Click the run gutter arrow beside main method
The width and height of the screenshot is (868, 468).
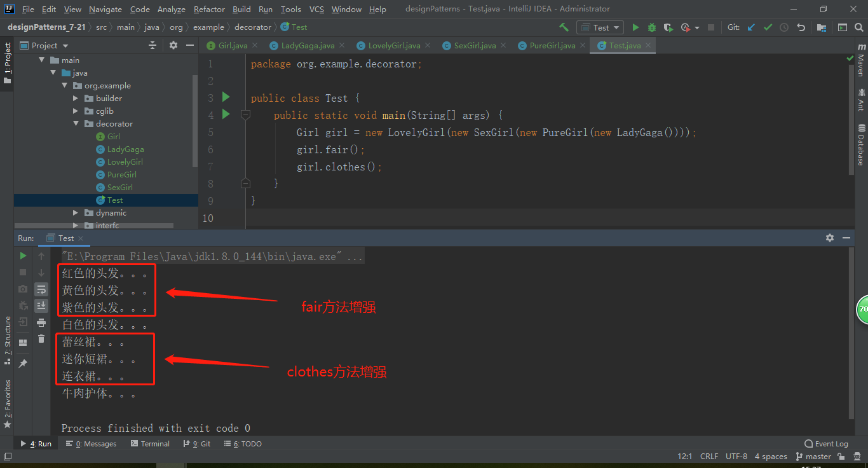tap(226, 114)
